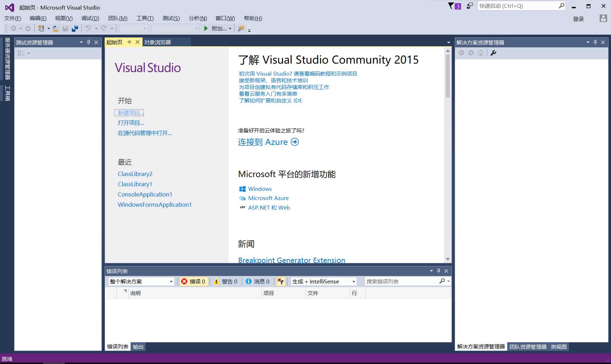The height and width of the screenshot is (364, 611).
Task: Click the Open File toolbar icon
Action: pyautogui.click(x=56, y=28)
